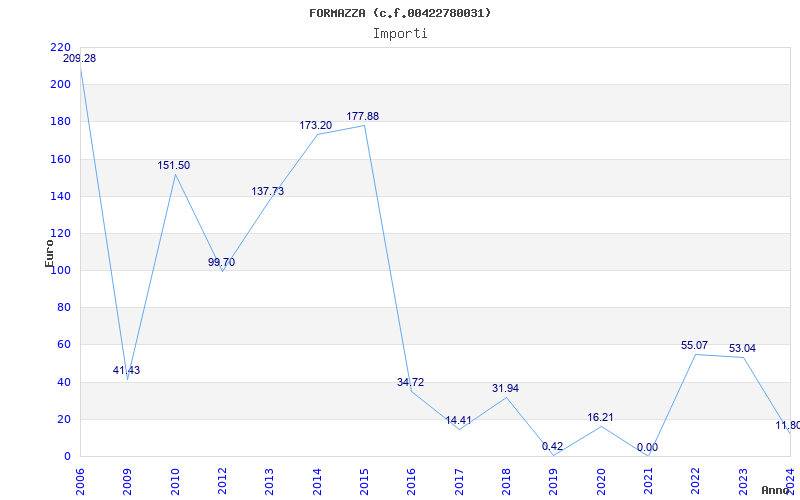Select the 180 y-axis tick label
Viewport: 800px width, 500px height.
point(61,122)
